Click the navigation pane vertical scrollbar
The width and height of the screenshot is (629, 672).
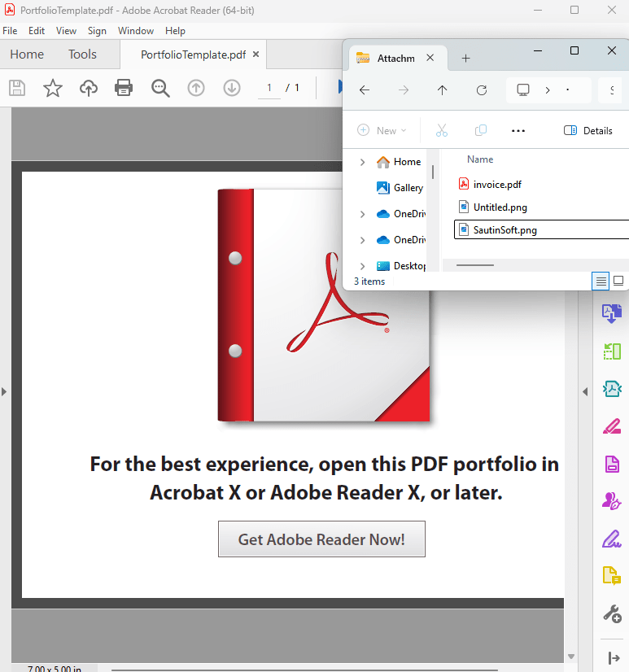(x=433, y=172)
